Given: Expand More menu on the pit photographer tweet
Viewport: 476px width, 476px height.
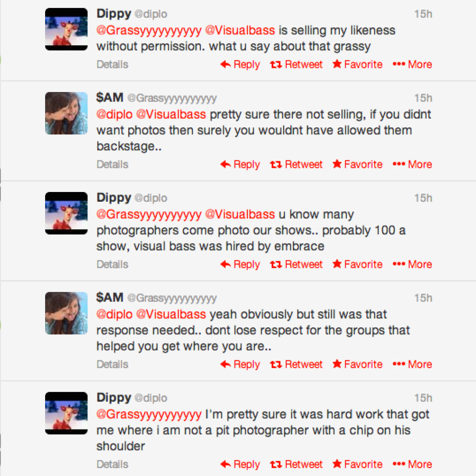Looking at the screenshot, I should 412,464.
